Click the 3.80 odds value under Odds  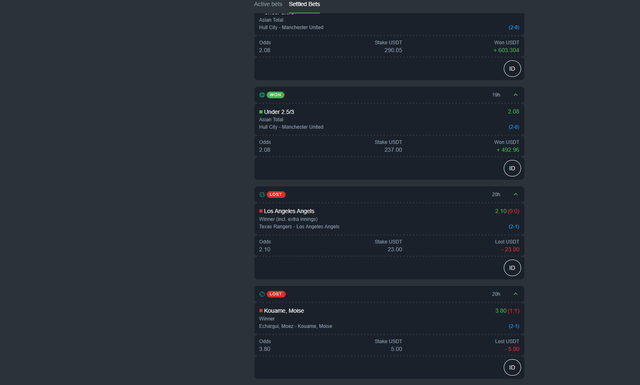(x=264, y=349)
